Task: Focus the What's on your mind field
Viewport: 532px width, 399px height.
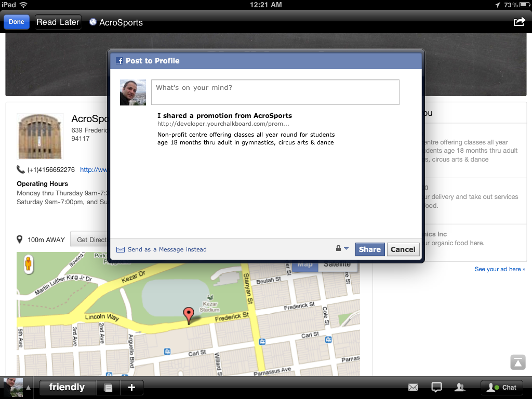Action: tap(275, 92)
